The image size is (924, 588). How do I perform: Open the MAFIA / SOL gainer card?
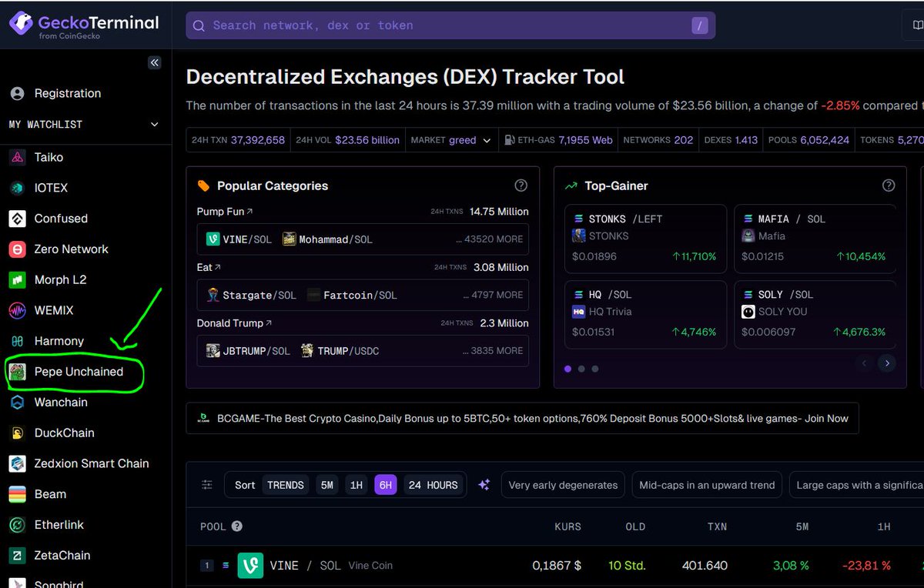(815, 239)
